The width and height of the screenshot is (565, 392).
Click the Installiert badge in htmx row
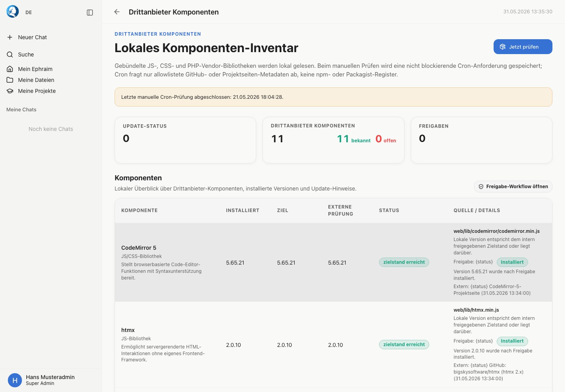pyautogui.click(x=512, y=341)
